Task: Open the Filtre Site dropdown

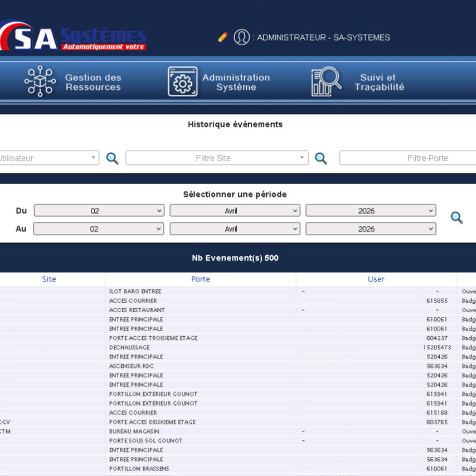Action: point(217,158)
